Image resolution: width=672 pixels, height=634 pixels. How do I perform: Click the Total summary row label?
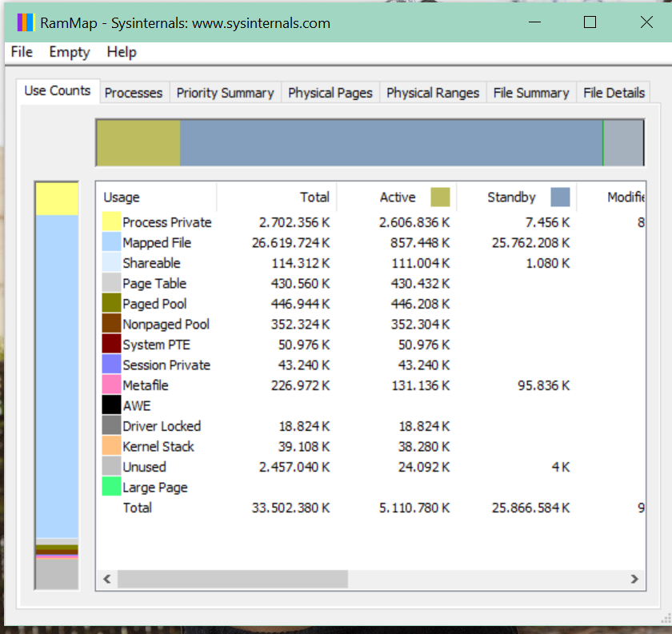pyautogui.click(x=137, y=508)
